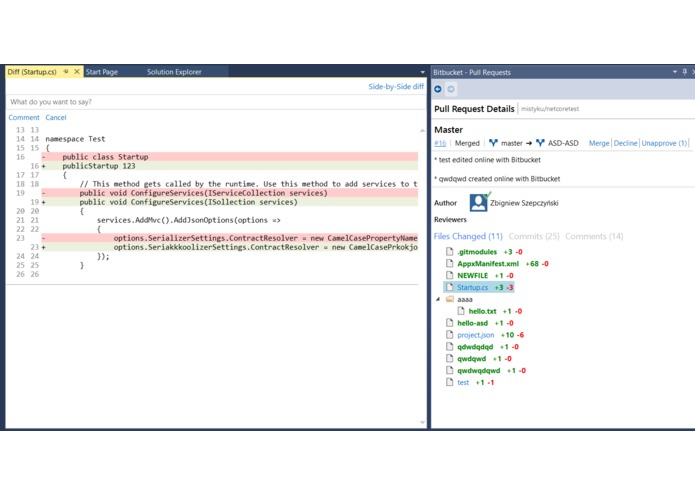Submit with the Comment link
Screen dimensions: 695x494
[24, 117]
